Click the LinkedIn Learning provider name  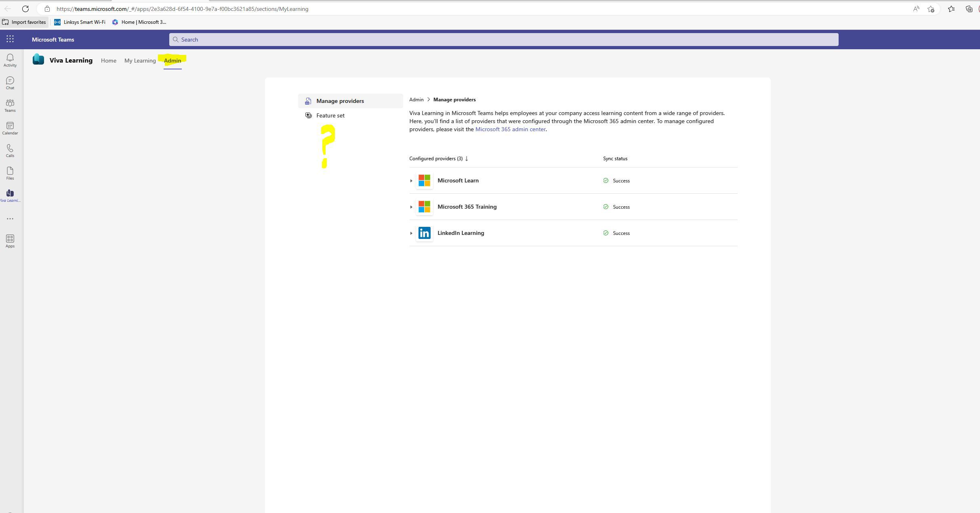pyautogui.click(x=461, y=233)
